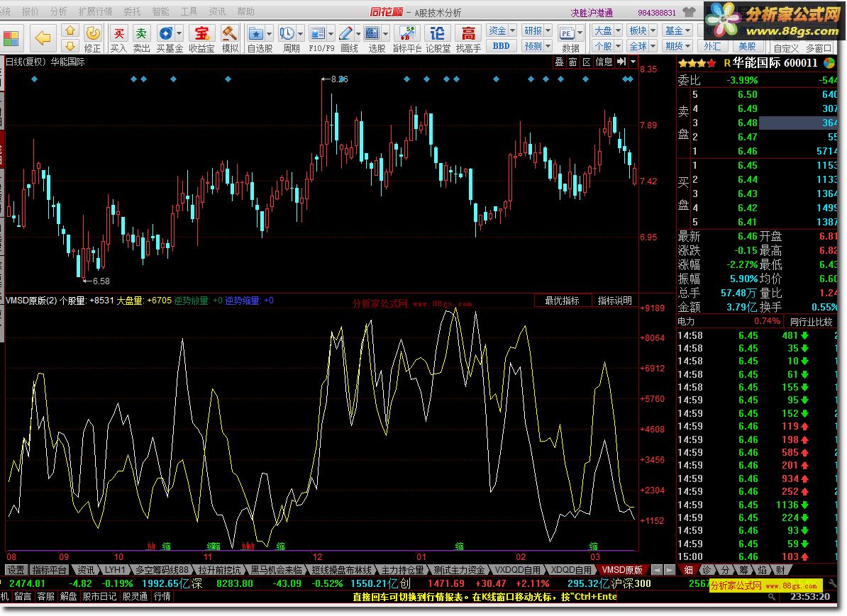
Task: Select the 画线 pencil drawing tool
Action: (x=345, y=34)
